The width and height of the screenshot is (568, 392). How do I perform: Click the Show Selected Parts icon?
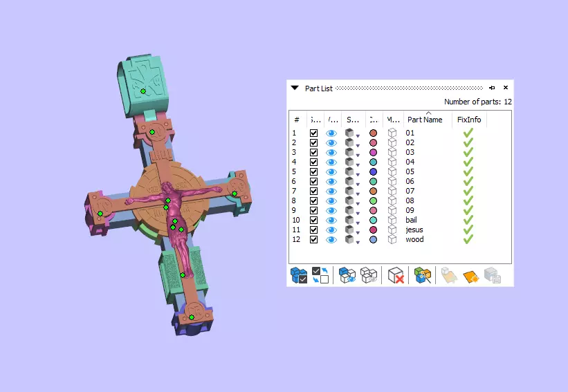pos(347,275)
